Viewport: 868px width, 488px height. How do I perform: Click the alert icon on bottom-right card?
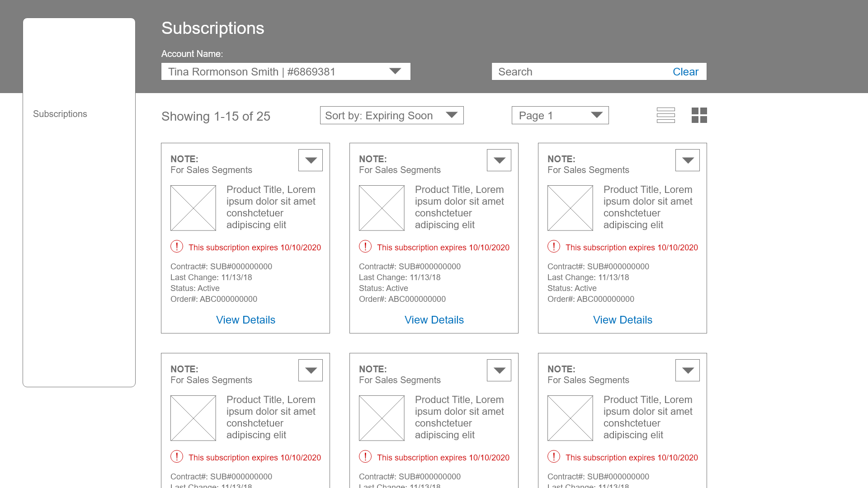point(554,456)
